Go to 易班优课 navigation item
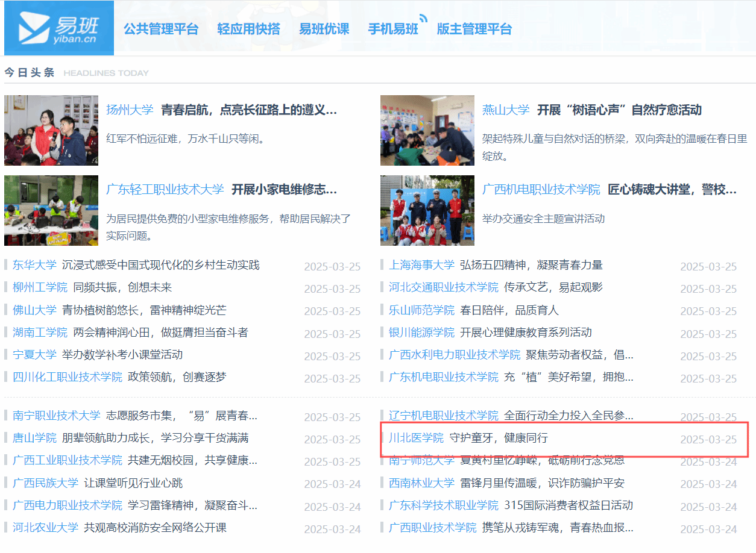This screenshot has height=553, width=756. [x=324, y=29]
